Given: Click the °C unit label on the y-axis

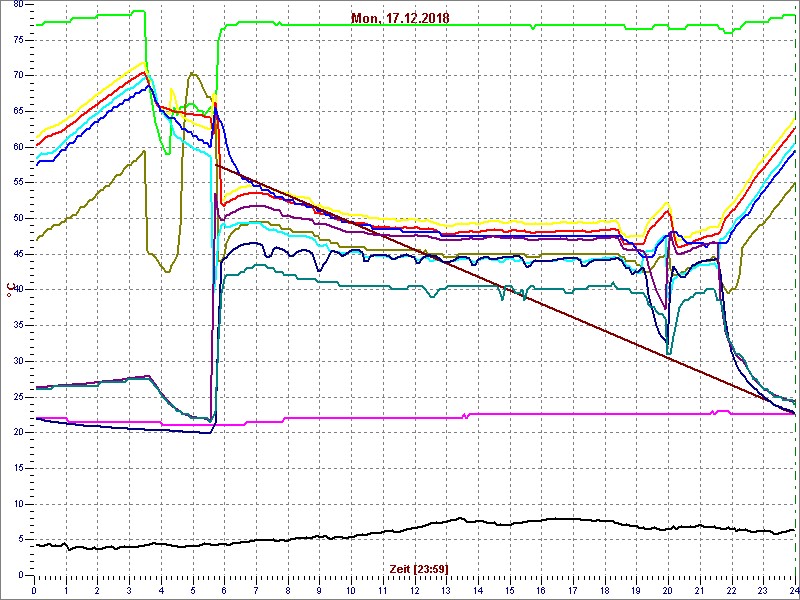Looking at the screenshot, I should (x=9, y=289).
